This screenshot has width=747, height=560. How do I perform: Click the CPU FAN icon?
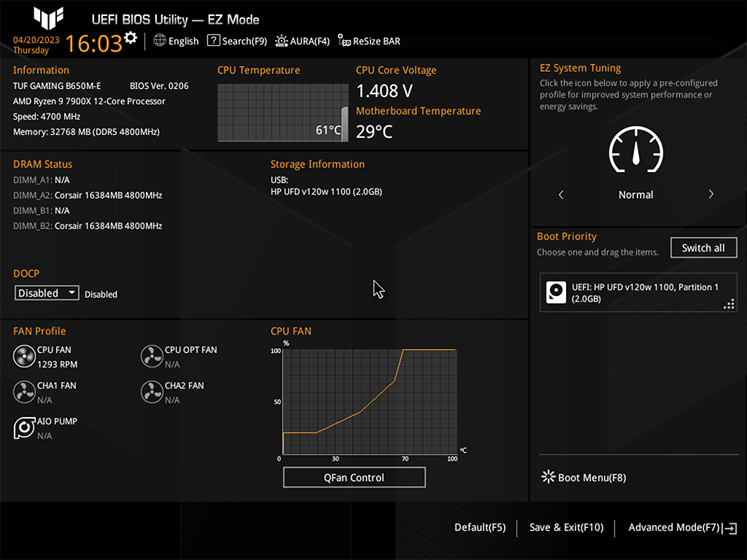[24, 356]
